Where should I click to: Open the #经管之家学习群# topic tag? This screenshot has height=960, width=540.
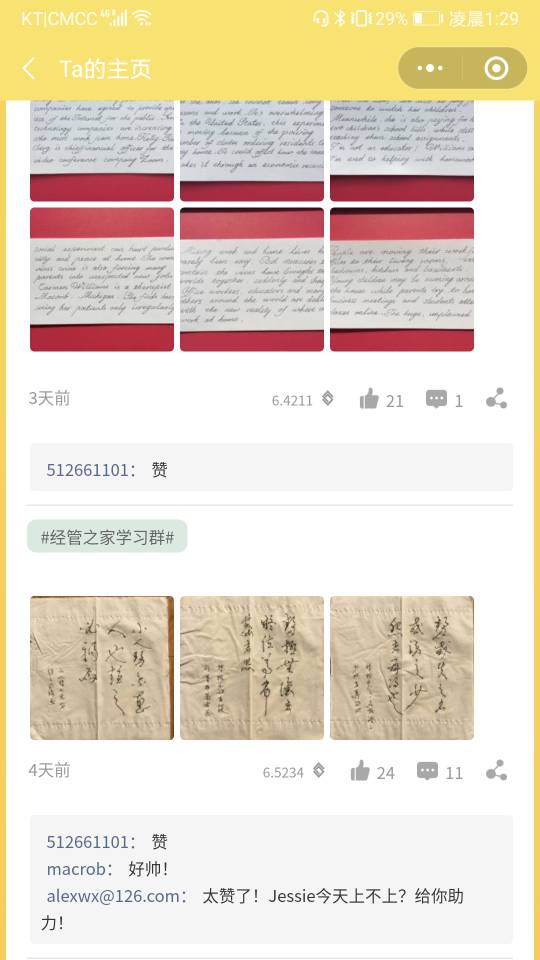click(107, 537)
